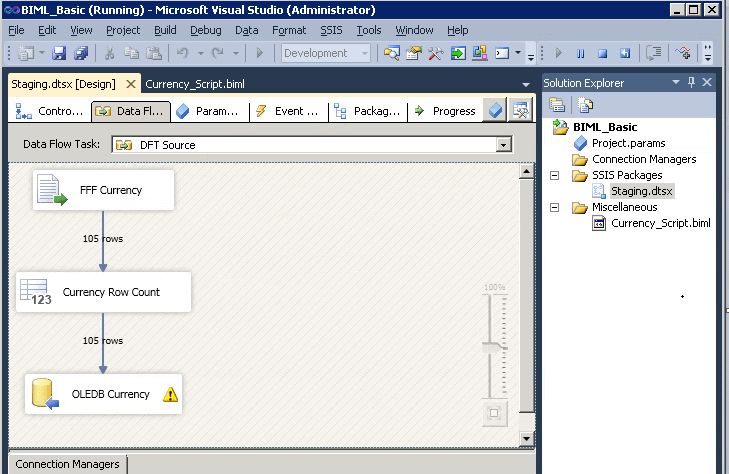Open the command window icon dropdown arrow
The width and height of the screenshot is (729, 474).
(x=518, y=53)
